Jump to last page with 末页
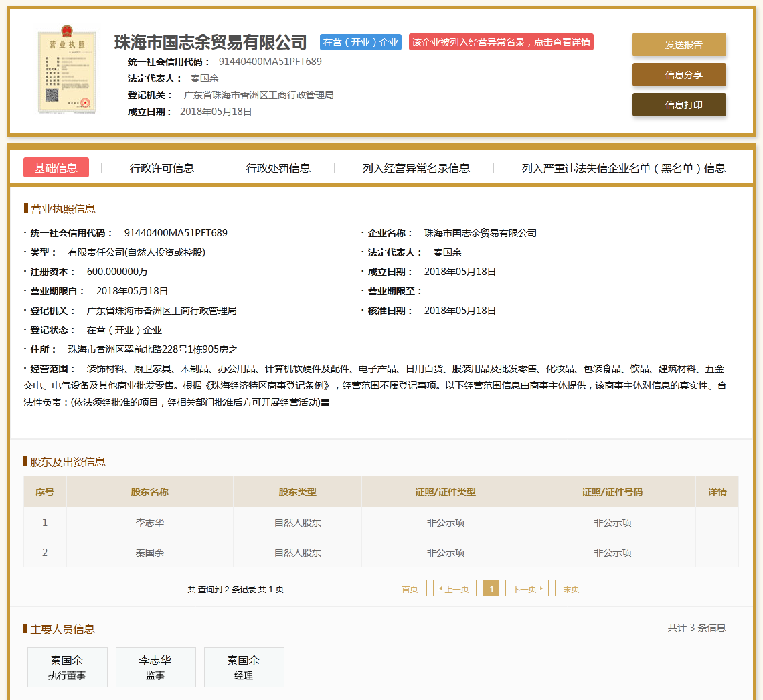 (571, 589)
